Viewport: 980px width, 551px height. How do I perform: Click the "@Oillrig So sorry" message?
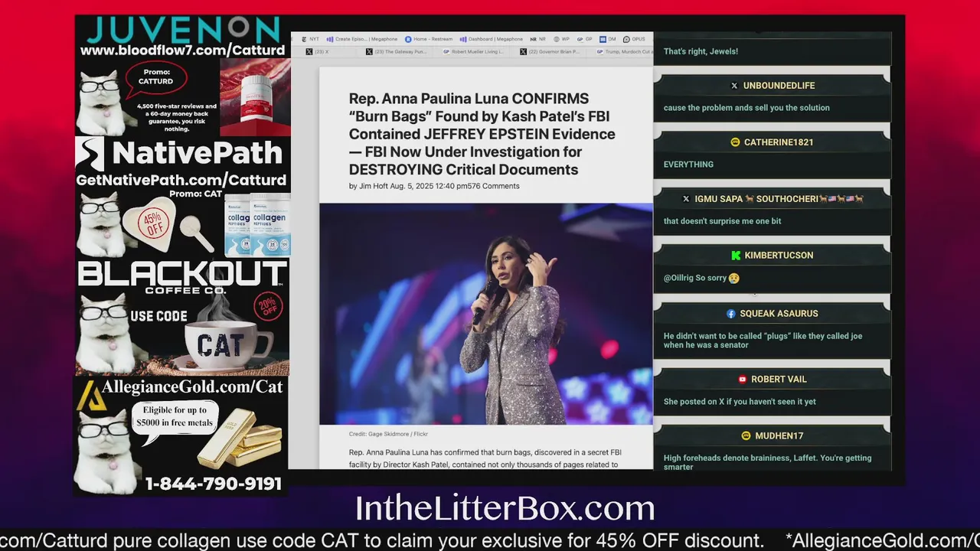tap(701, 278)
